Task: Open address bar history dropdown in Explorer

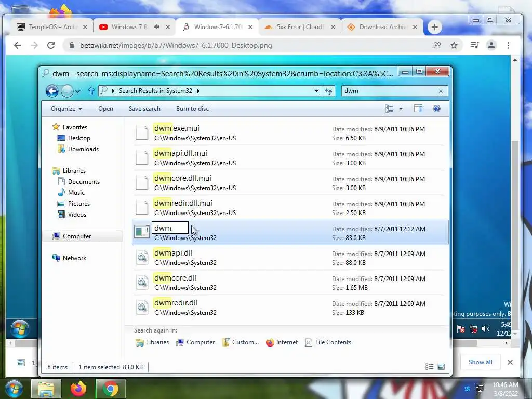Action: point(316,91)
